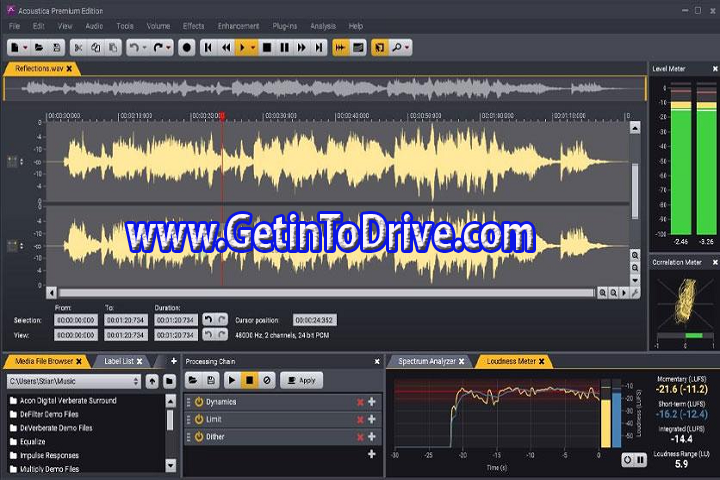This screenshot has width=720, height=480.
Task: Start recording with the record button
Action: click(x=186, y=47)
